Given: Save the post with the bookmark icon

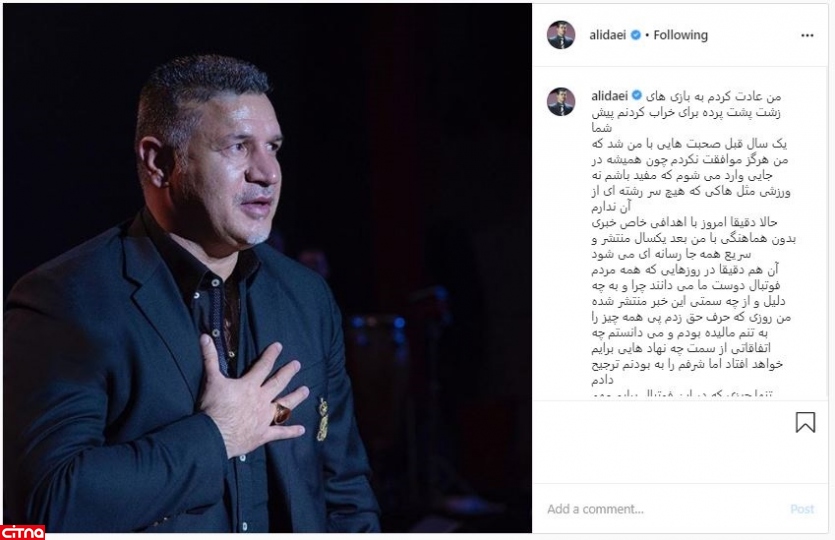Looking at the screenshot, I should [x=805, y=422].
